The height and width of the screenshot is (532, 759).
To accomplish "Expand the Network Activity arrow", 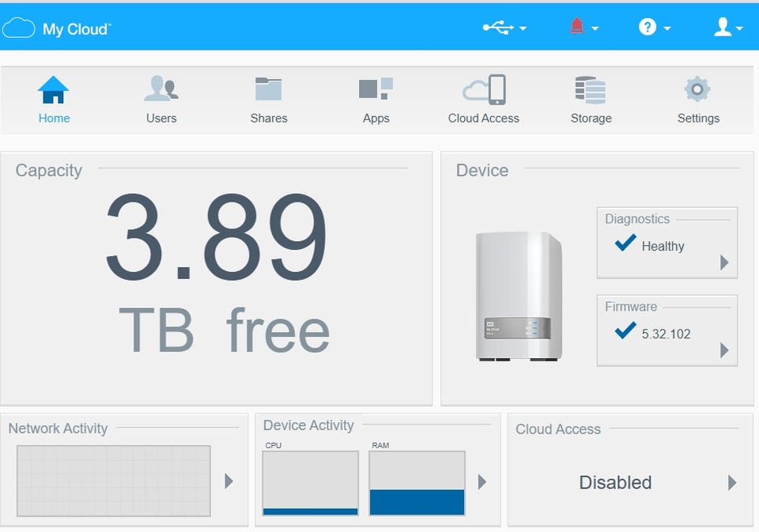I will (229, 481).
